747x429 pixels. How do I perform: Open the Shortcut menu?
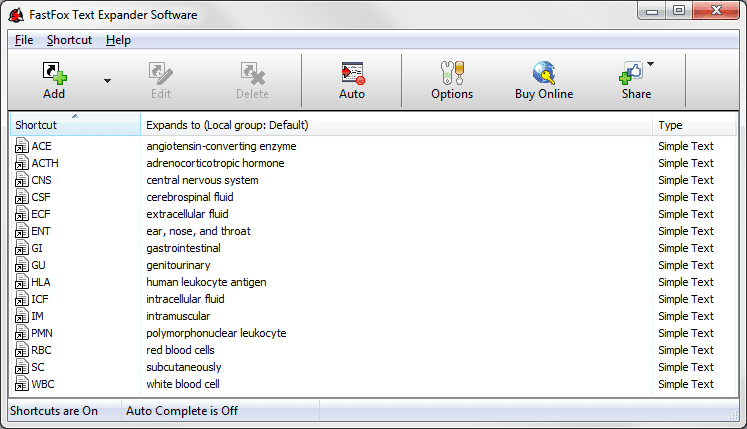[x=69, y=40]
